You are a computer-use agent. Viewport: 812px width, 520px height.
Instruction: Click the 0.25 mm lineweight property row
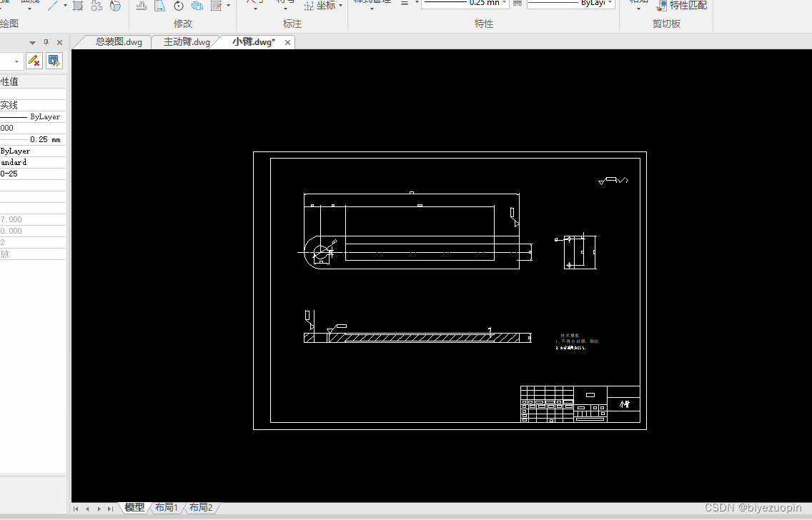click(33, 140)
